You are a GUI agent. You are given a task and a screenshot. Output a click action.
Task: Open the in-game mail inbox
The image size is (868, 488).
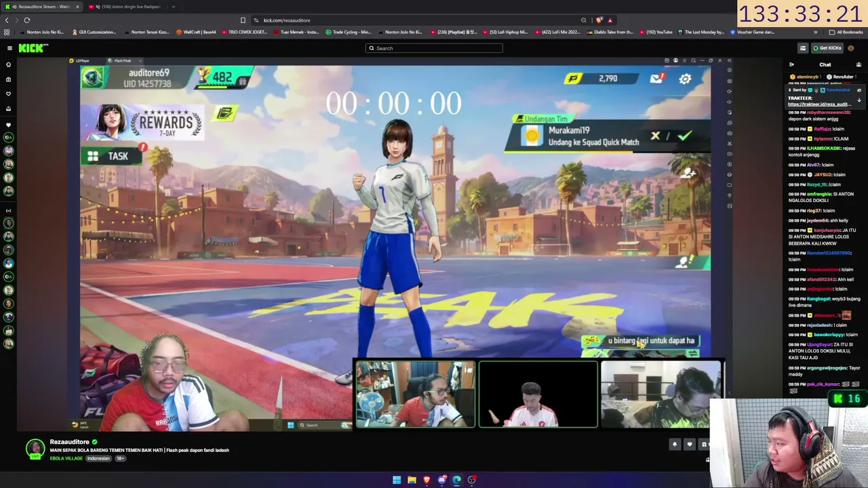point(657,79)
